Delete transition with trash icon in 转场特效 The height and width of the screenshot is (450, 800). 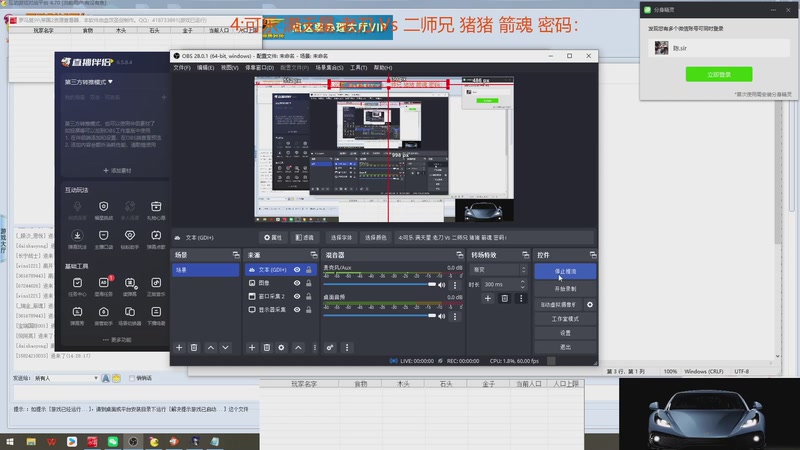(x=505, y=298)
